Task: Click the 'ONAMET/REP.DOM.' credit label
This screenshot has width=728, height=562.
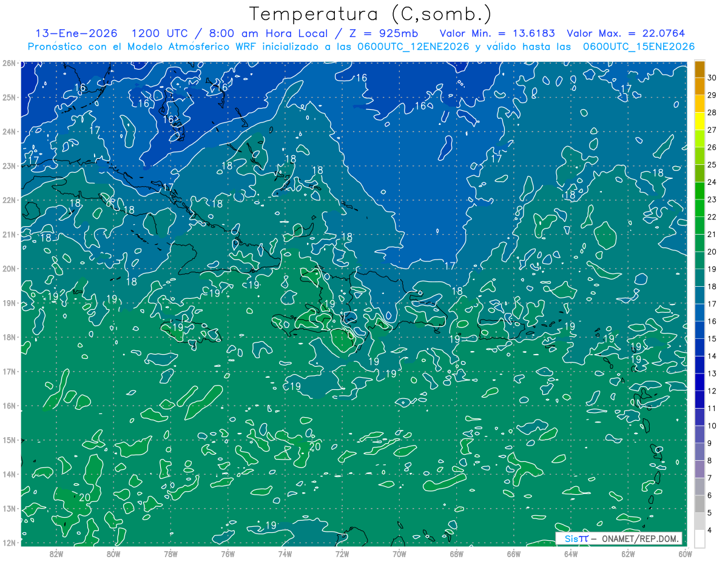Action: point(641,539)
